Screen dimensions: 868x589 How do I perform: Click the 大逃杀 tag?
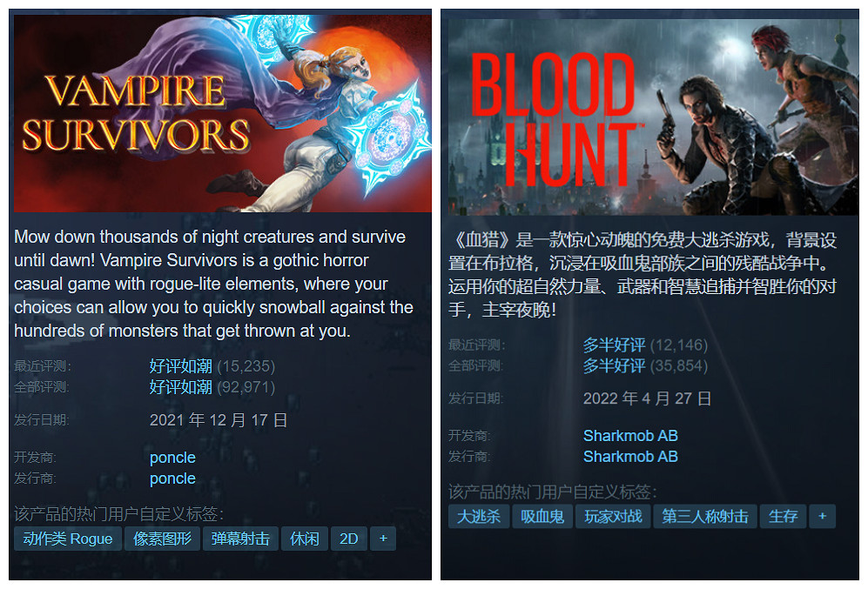pos(479,517)
